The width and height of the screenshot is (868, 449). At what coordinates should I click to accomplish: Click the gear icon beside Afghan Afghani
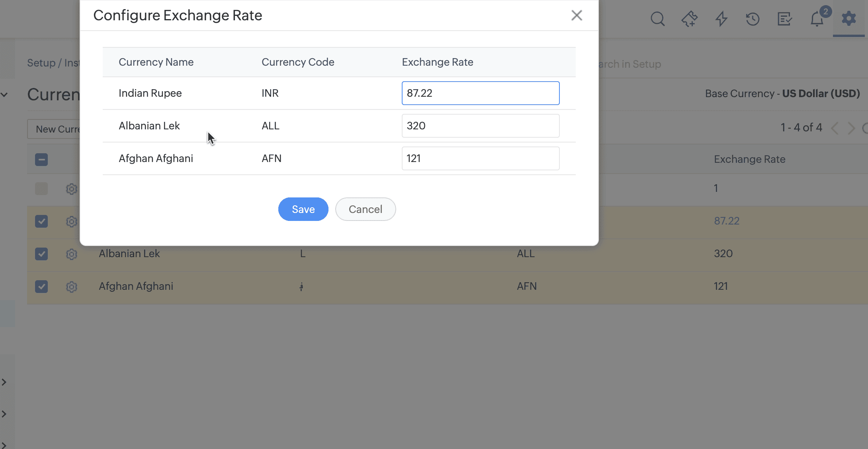point(71,287)
